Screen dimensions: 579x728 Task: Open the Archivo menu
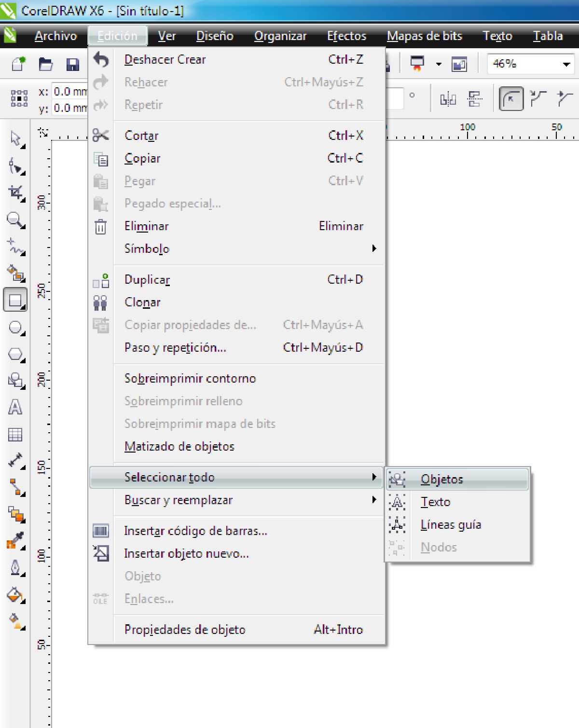click(55, 36)
